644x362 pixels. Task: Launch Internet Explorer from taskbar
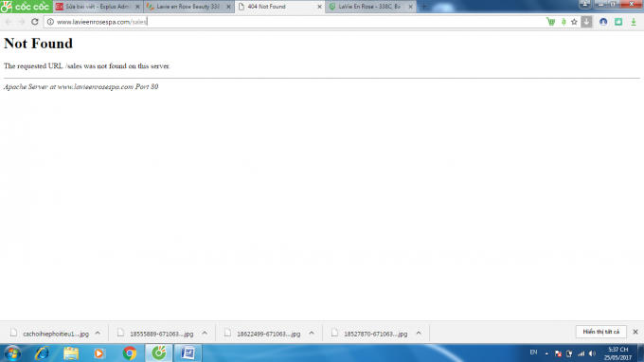(42, 353)
